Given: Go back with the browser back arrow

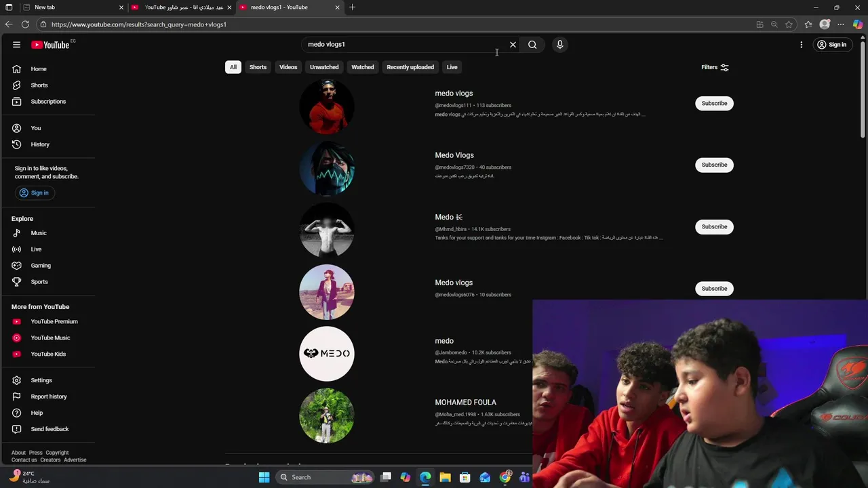Looking at the screenshot, I should [8, 24].
